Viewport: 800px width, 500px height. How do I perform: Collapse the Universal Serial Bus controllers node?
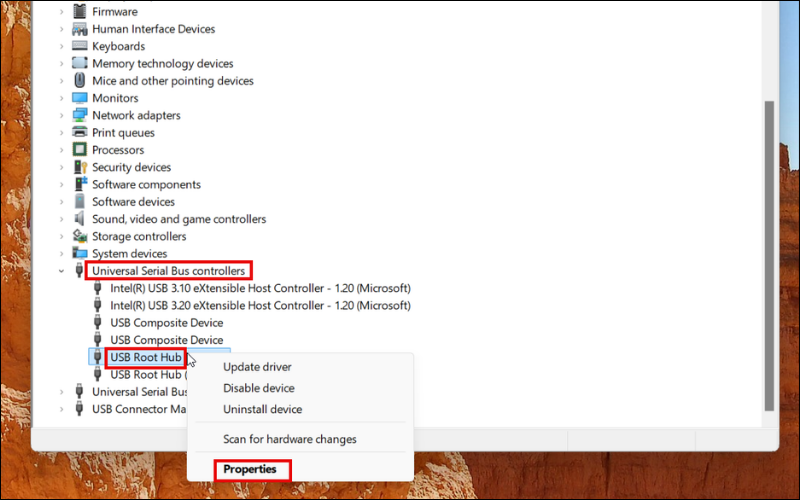pyautogui.click(x=61, y=271)
